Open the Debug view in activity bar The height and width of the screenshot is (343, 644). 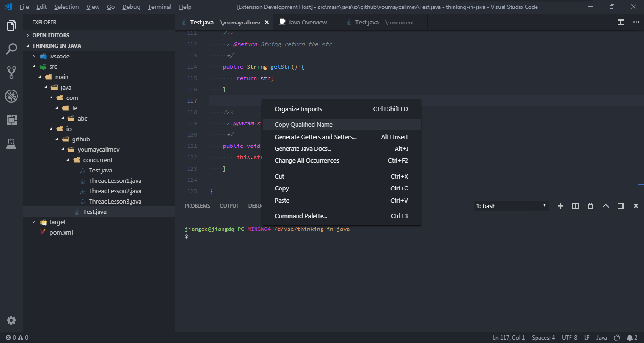click(x=11, y=96)
